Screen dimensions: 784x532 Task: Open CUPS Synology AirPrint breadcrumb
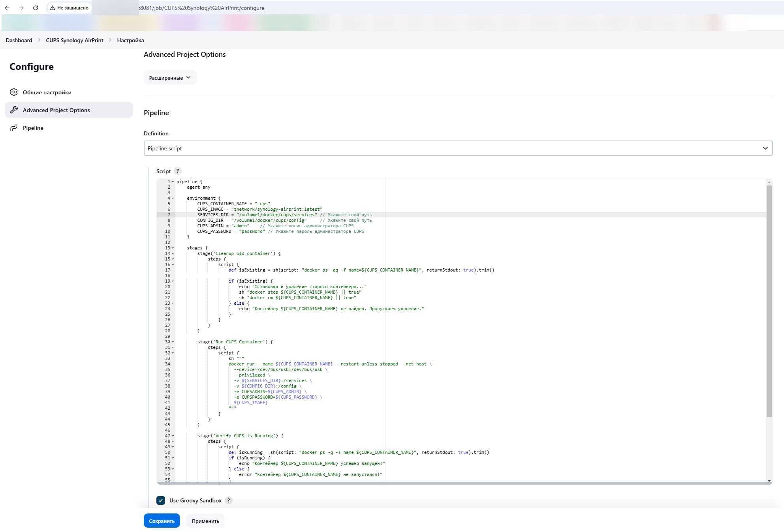75,40
